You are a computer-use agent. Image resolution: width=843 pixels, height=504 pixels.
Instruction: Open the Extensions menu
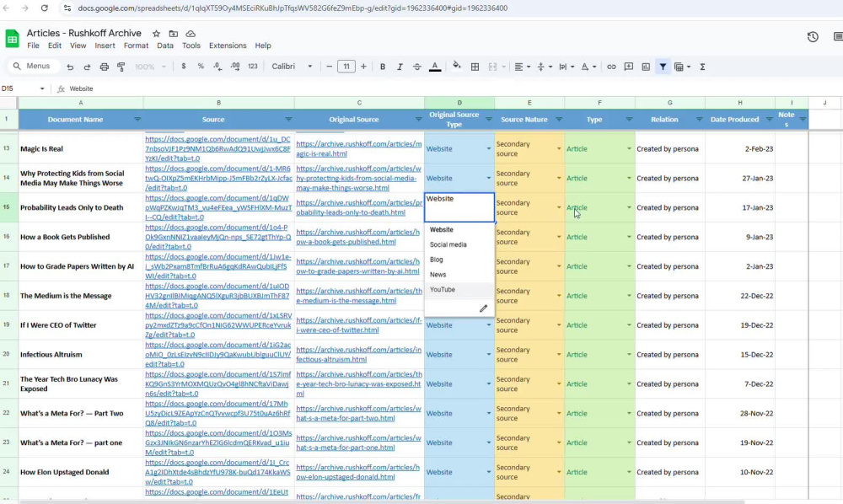click(228, 46)
